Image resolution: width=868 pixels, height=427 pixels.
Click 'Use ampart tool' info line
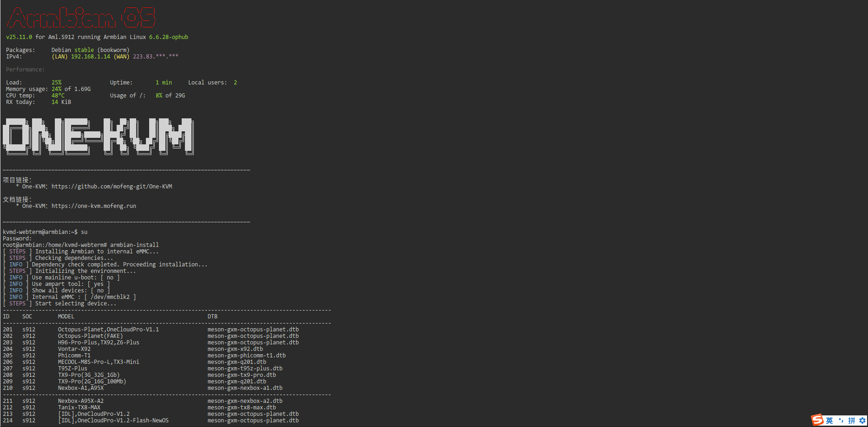[57, 284]
